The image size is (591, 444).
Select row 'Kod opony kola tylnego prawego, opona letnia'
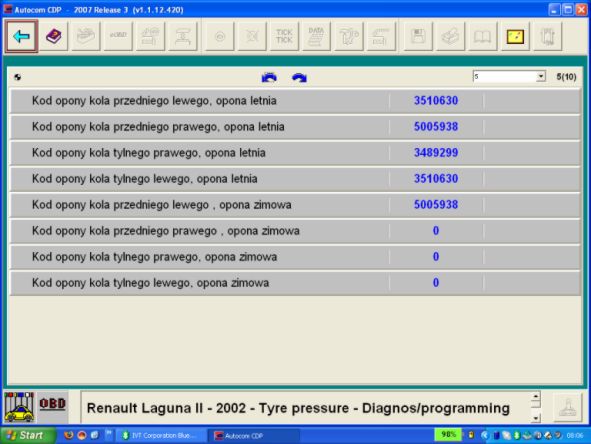295,153
